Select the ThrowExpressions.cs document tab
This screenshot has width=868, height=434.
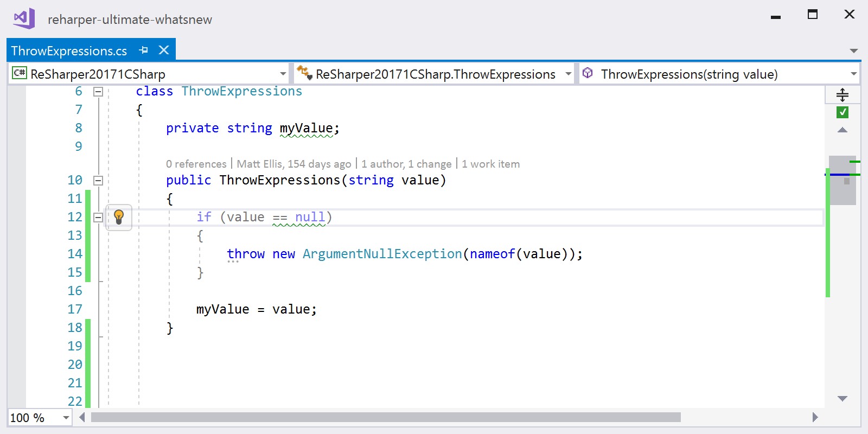(x=69, y=50)
